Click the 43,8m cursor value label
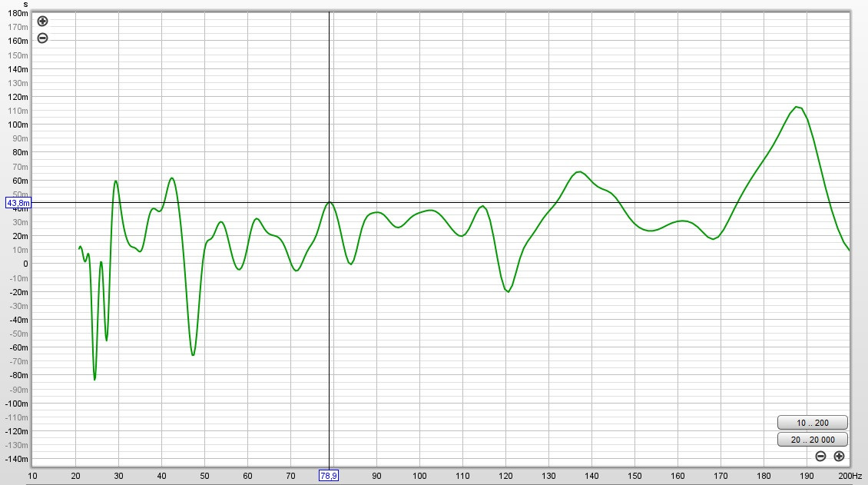 pyautogui.click(x=18, y=203)
